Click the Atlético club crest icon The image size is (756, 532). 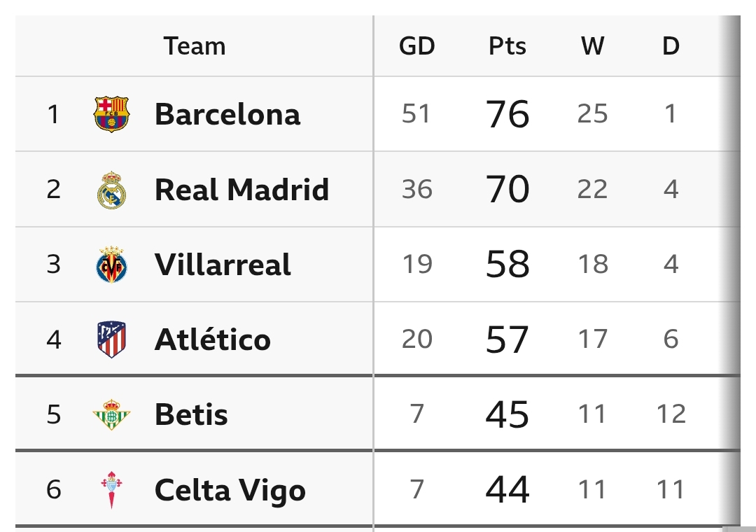pyautogui.click(x=112, y=339)
